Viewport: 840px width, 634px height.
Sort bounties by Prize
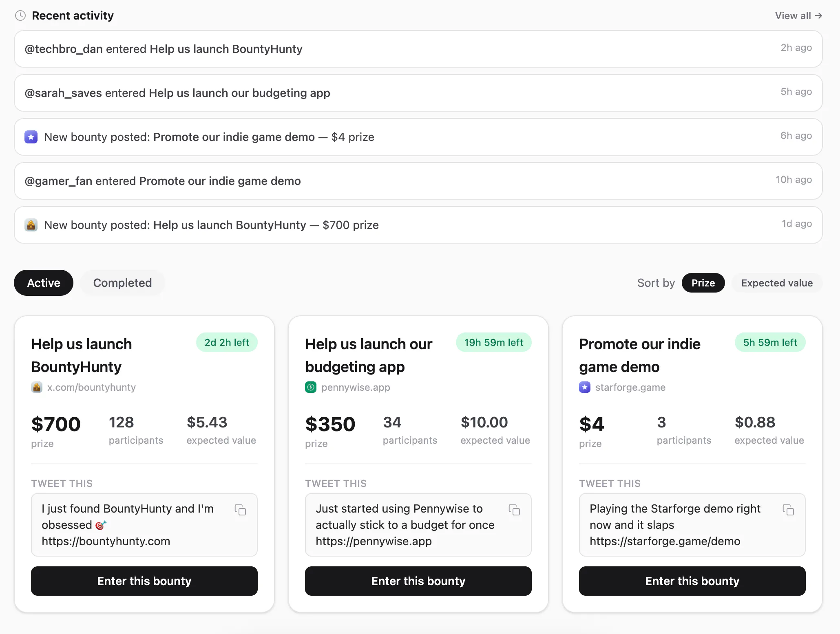(x=703, y=283)
